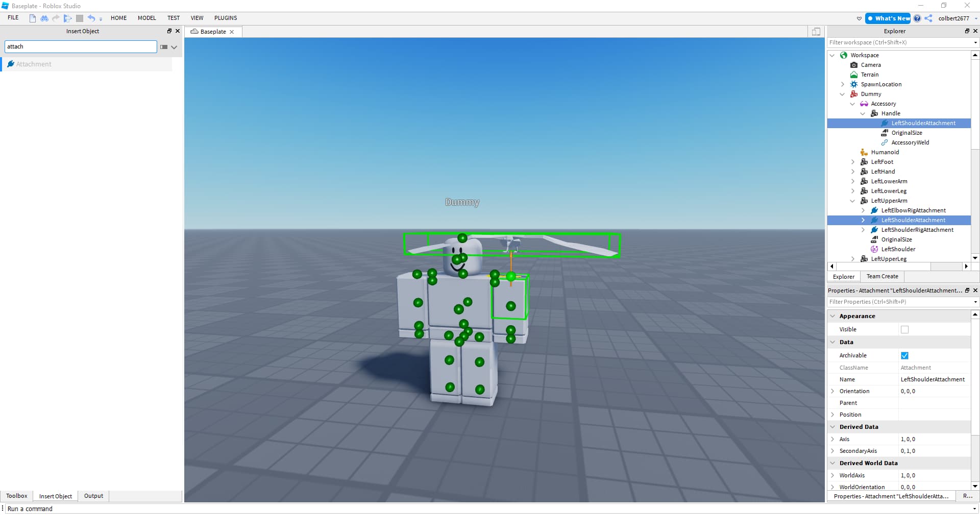Undock the Properties panel with float icon
The image size is (980, 531).
[967, 291]
